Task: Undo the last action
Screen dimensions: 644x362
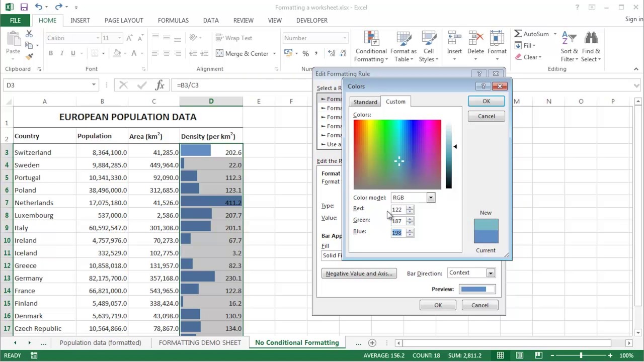Action: coord(39,7)
